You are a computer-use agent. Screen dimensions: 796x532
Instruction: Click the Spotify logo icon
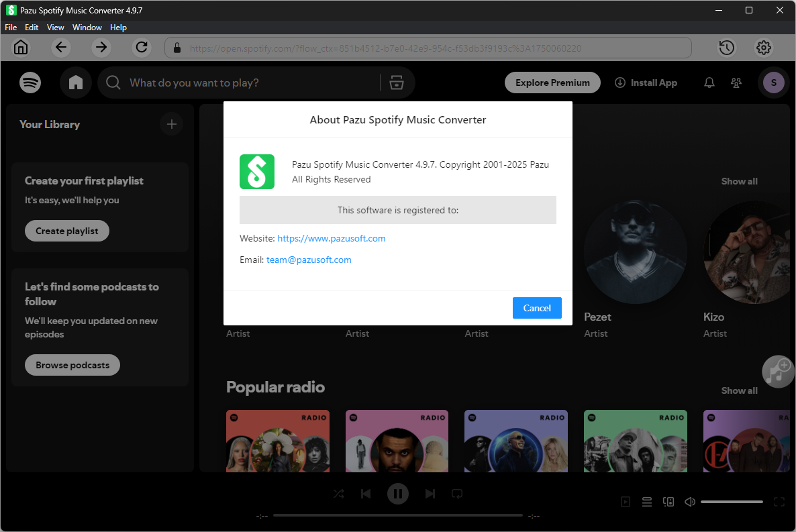click(30, 83)
